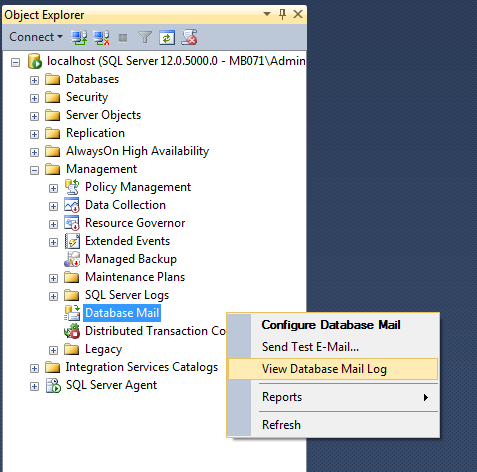
Task: Select the Resource Governor item
Action: point(135,223)
